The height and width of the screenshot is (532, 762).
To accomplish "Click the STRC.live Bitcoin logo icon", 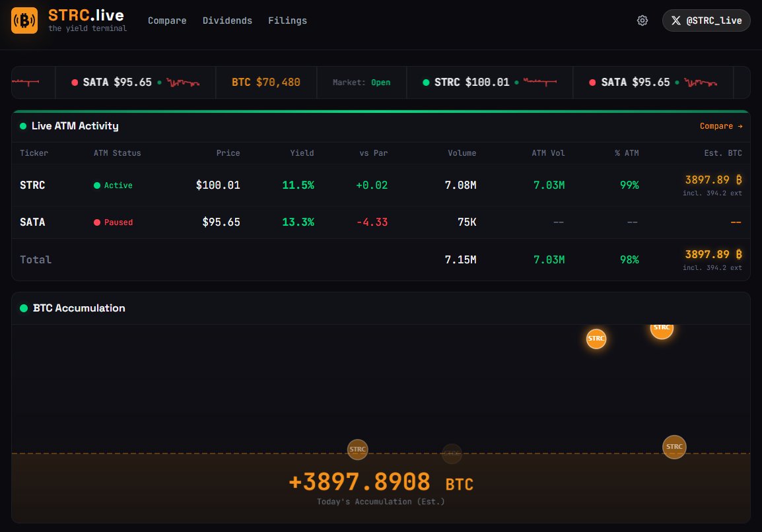I will click(x=24, y=20).
